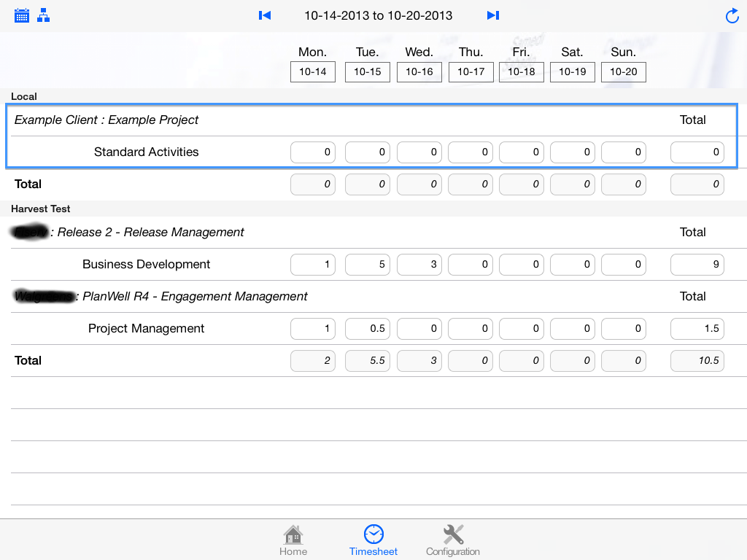Click the Harvest Test Tuesday total 5.5
Screen dimensions: 747x560
[x=368, y=361]
